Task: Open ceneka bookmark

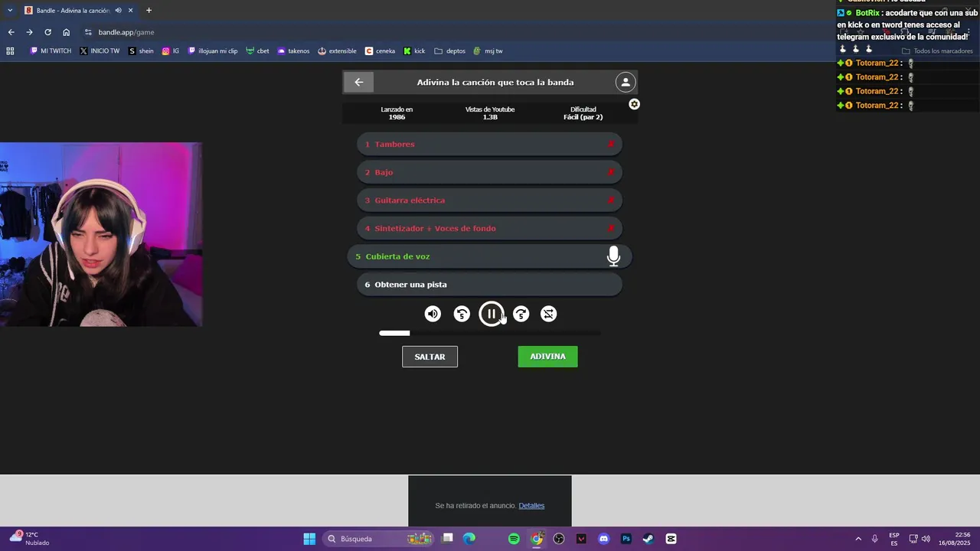Action: coord(380,51)
